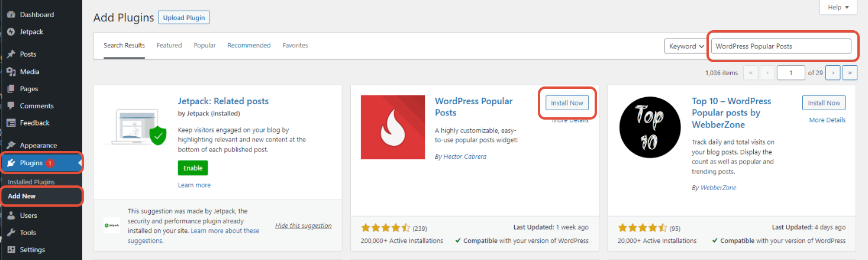Click the Plugins plug icon
Screen dimensions: 868x260
tap(11, 163)
